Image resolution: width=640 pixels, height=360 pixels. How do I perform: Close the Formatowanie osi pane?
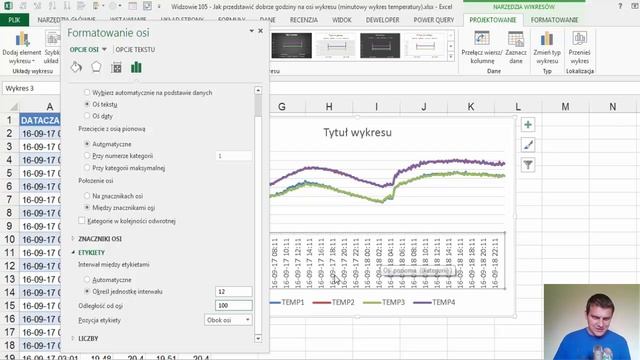click(260, 31)
